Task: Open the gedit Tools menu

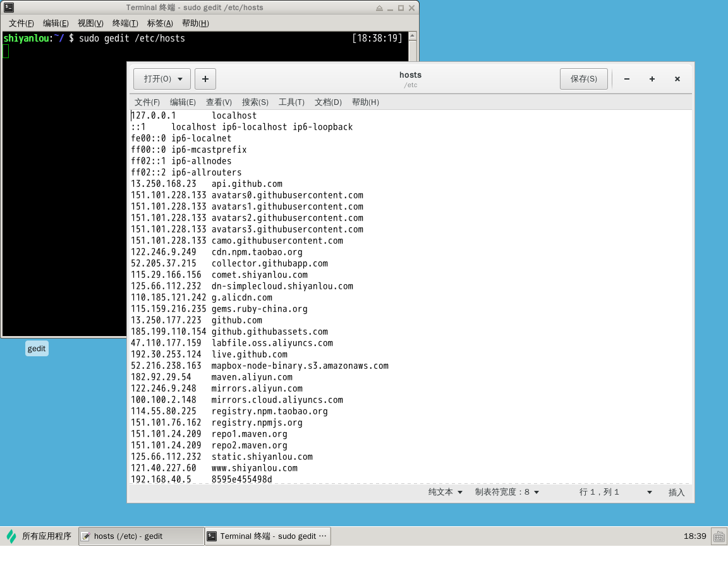Action: [291, 102]
